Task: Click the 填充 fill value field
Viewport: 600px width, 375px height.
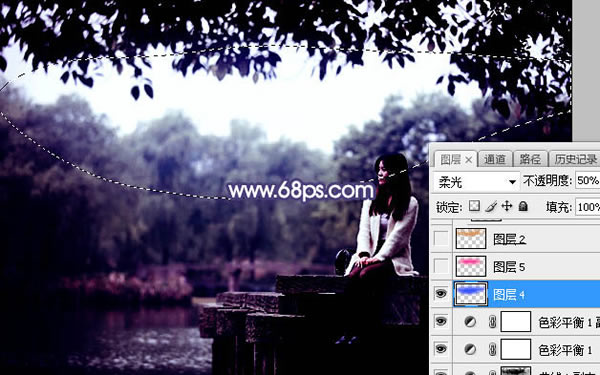Action: click(x=588, y=207)
